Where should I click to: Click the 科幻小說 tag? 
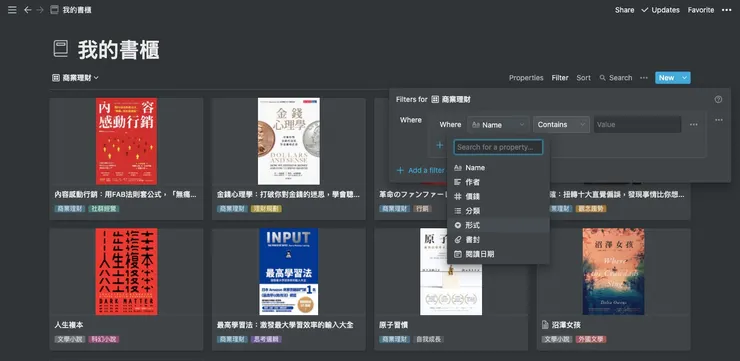(x=103, y=339)
